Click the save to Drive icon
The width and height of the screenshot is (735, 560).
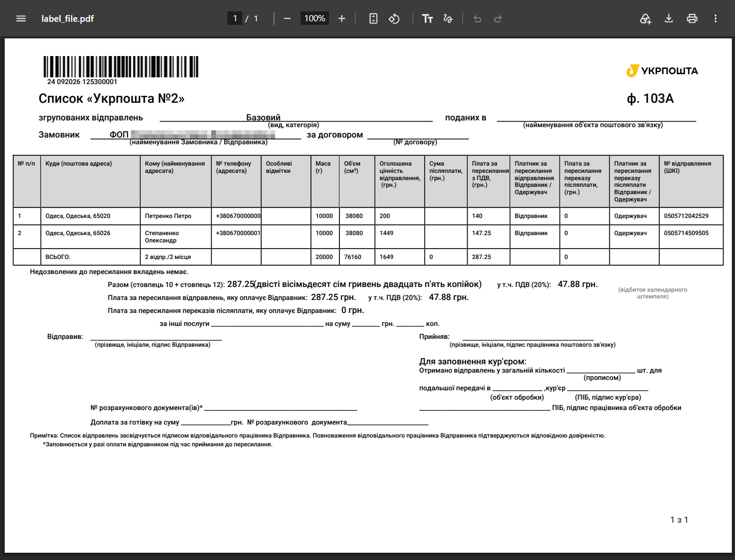click(x=645, y=19)
